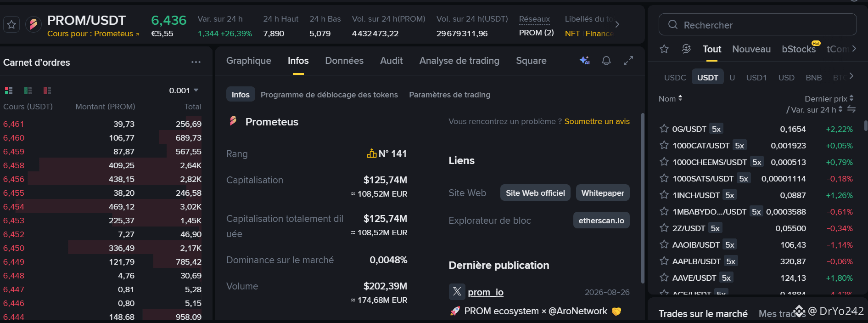
Task: Open Analyse de trading tab
Action: (459, 61)
